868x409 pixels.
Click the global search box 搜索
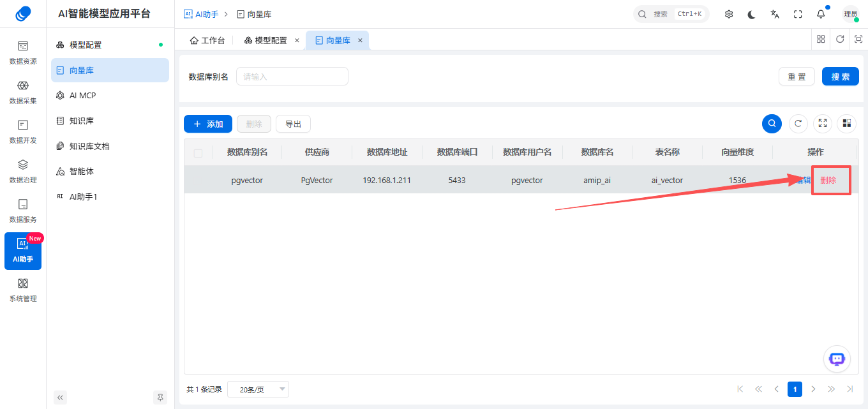(671, 14)
